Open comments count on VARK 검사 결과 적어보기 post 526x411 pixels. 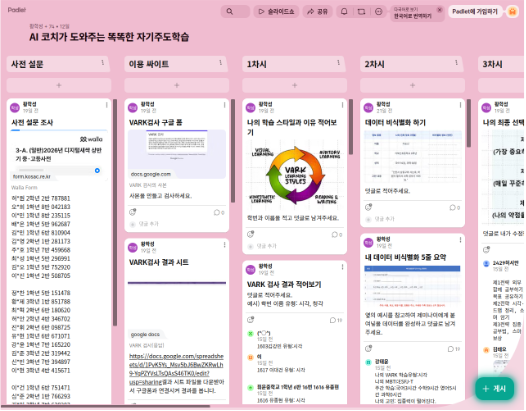[336, 320]
